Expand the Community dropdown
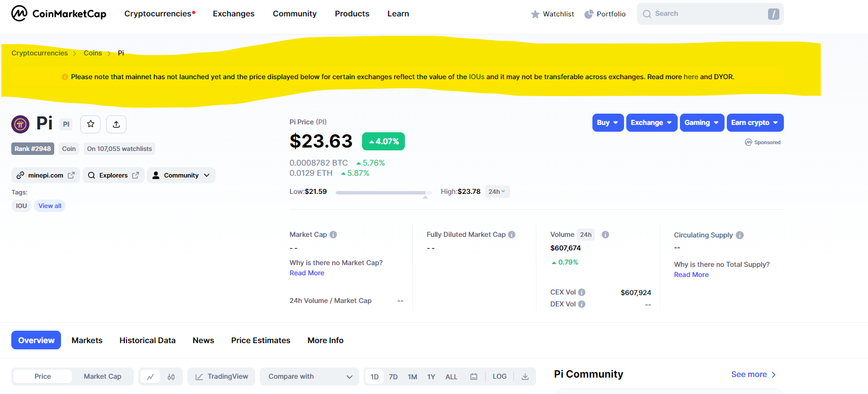Viewport: 868px width, 394px height. point(181,175)
